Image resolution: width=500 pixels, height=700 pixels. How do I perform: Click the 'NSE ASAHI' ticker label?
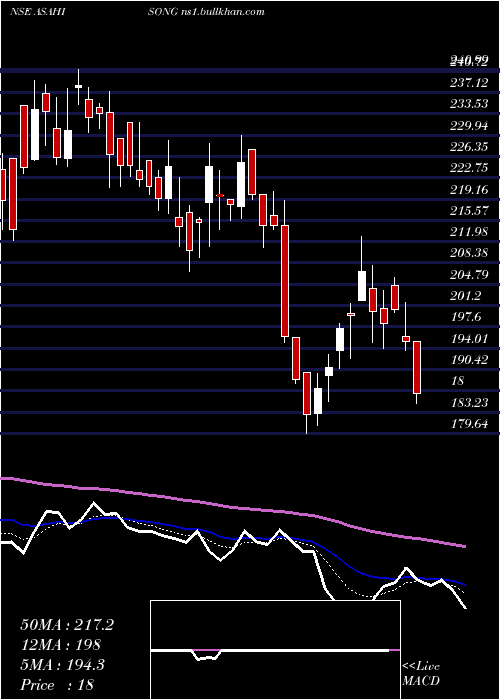tap(38, 12)
